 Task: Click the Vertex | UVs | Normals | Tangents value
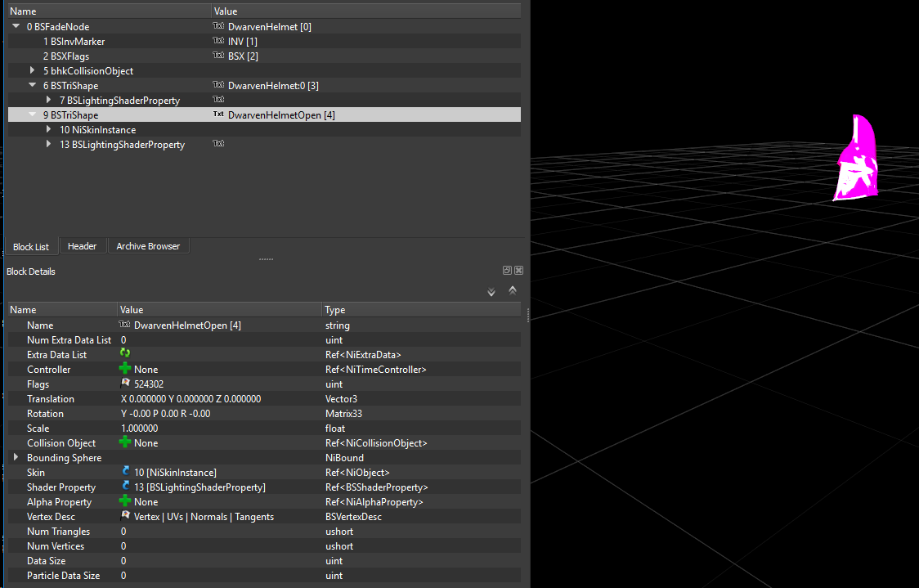204,517
